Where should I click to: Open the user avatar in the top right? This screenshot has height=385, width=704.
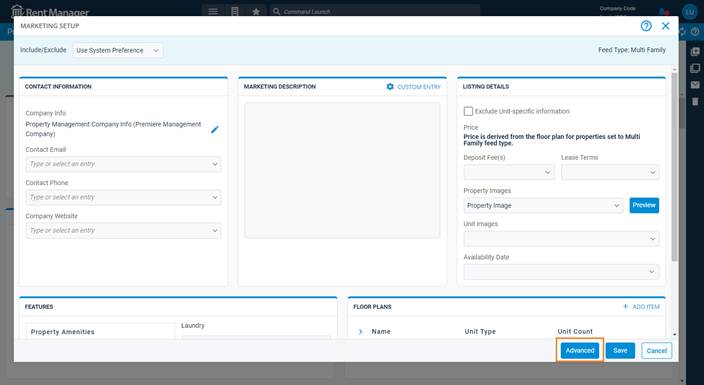click(x=690, y=12)
